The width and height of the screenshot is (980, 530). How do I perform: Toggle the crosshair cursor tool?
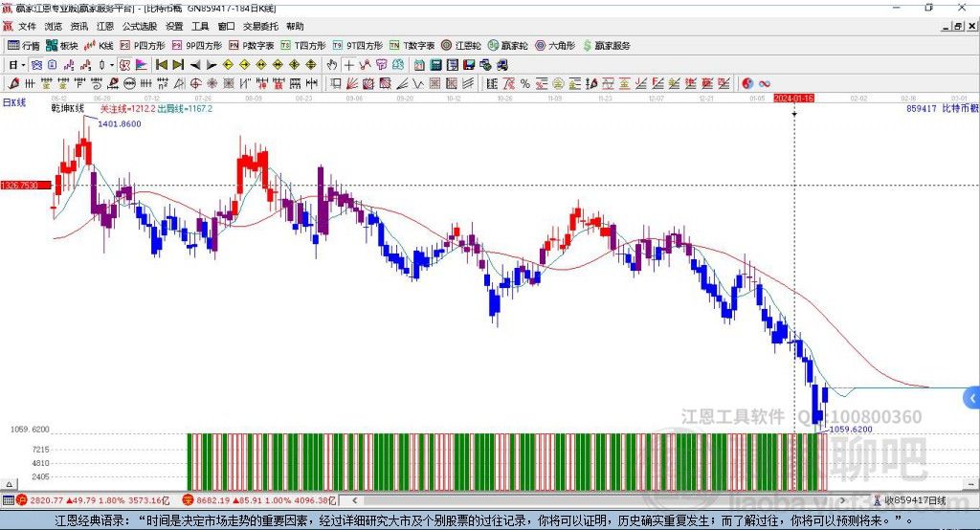click(x=349, y=64)
